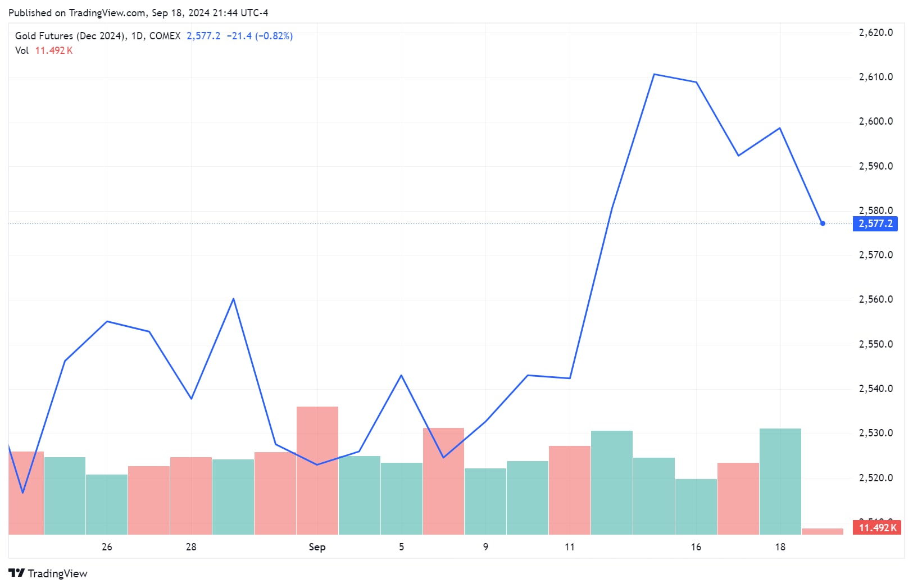
Task: Select the blue dot ending the price line
Action: pyautogui.click(x=823, y=224)
